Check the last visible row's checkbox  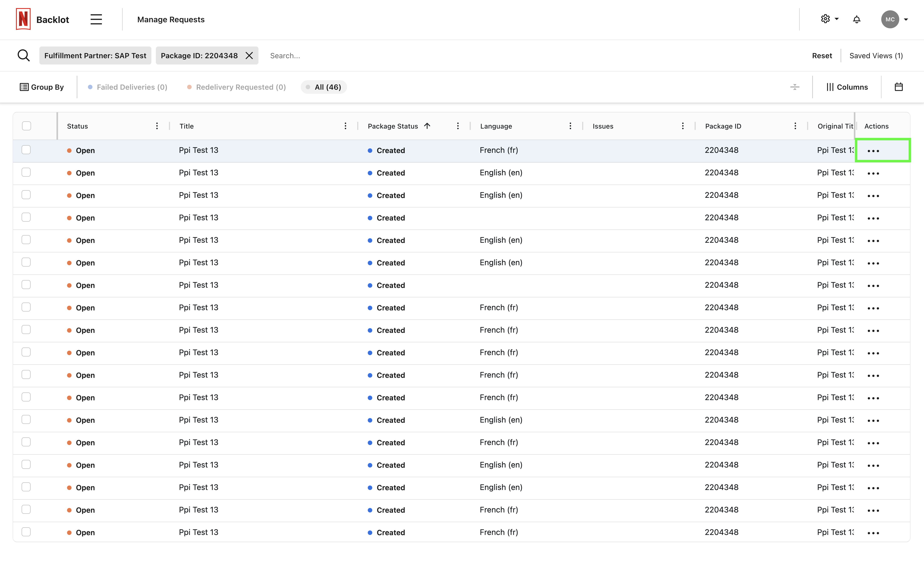[x=26, y=532]
